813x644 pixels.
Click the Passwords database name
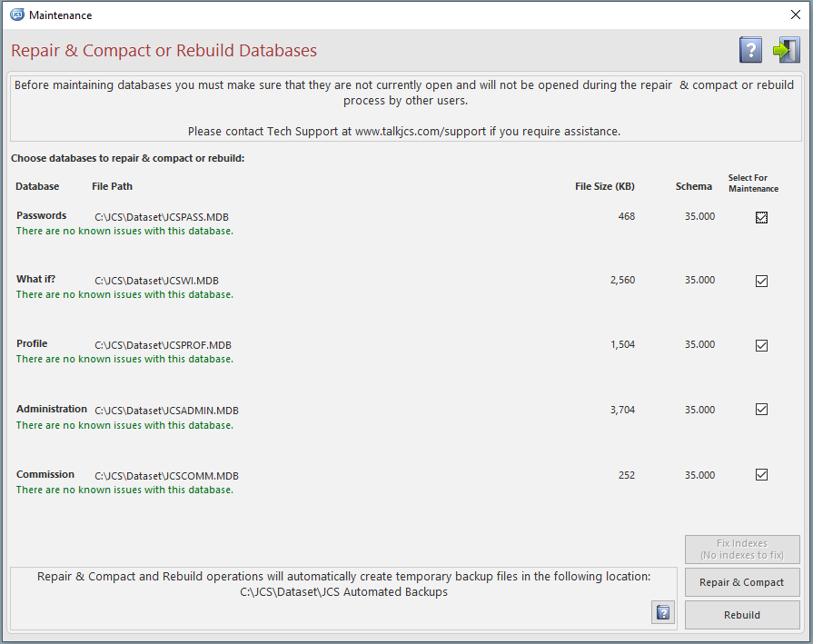pos(42,215)
